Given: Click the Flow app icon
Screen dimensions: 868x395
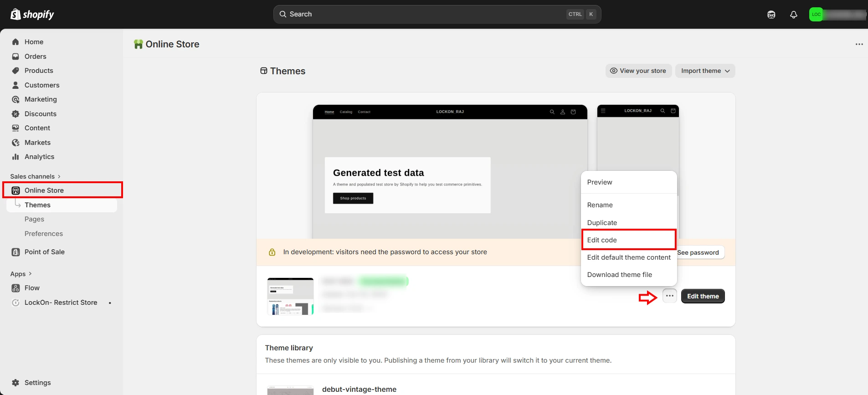Looking at the screenshot, I should [x=15, y=288].
